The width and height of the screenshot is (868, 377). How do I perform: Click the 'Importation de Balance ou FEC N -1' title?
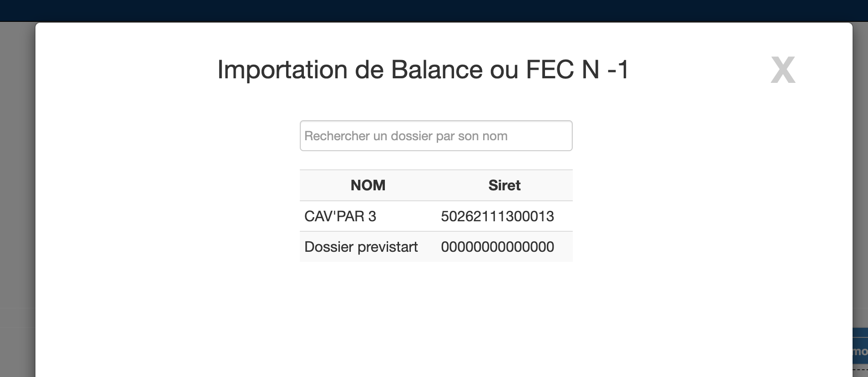pos(423,70)
